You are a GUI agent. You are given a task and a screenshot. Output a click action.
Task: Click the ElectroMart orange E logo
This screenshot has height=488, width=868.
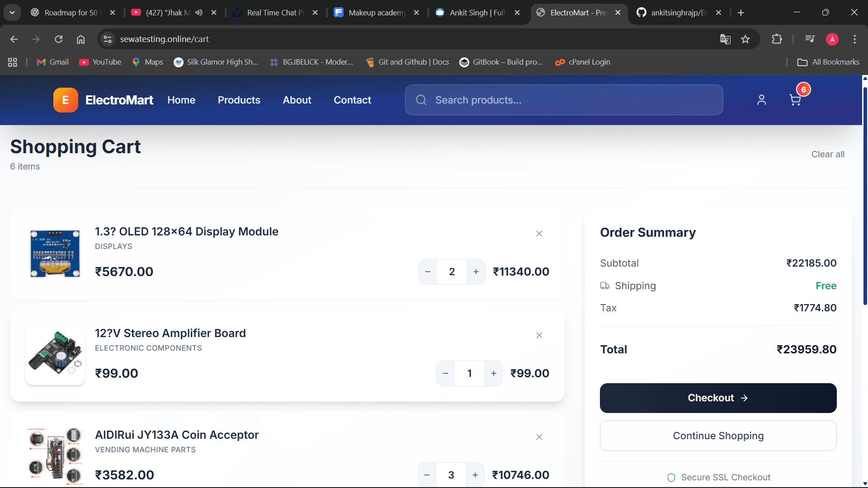click(66, 100)
